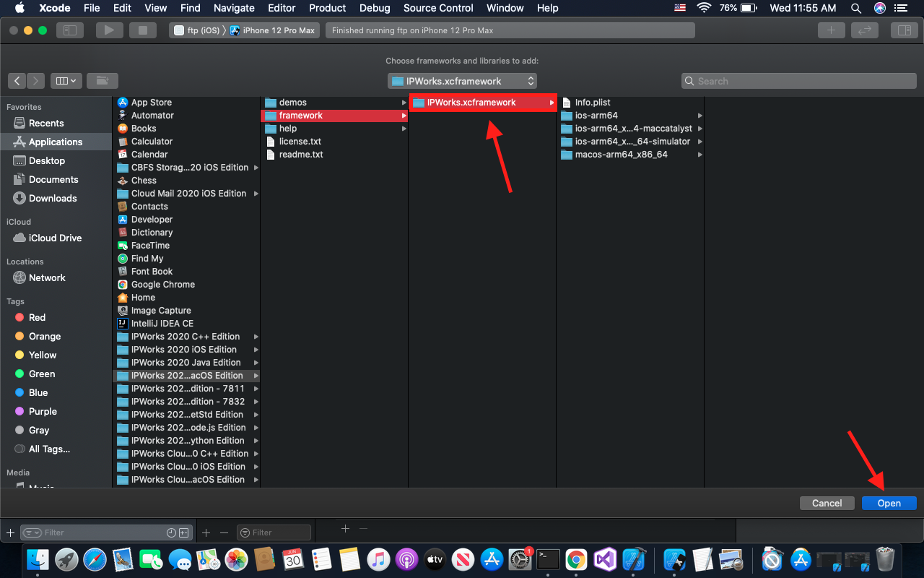Screen dimensions: 924x578
Task: Open Applications in Favorites sidebar
Action: [56, 142]
